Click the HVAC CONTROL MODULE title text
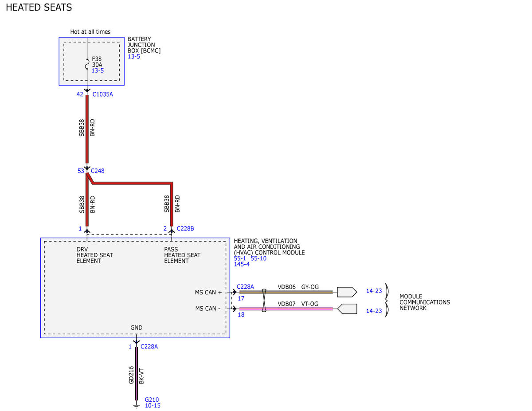Screen dimensions: 532x411 (x=269, y=247)
